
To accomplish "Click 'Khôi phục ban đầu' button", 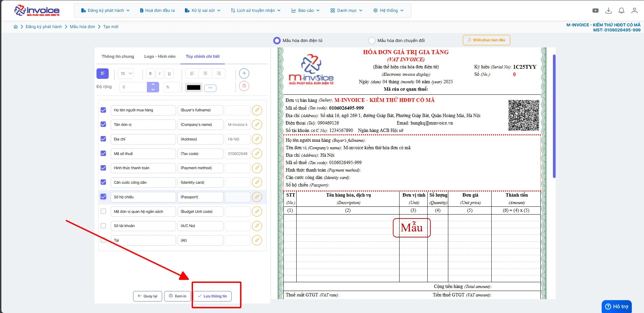I will [486, 40].
